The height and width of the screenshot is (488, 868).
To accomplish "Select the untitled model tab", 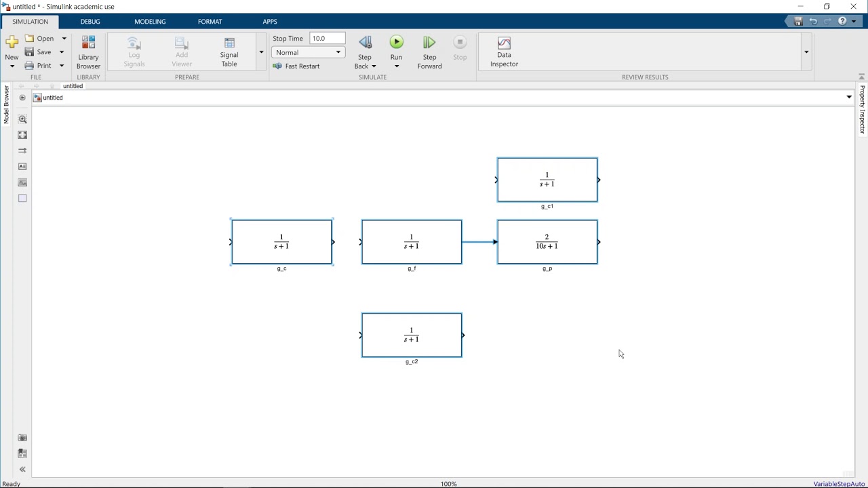I will click(x=73, y=86).
